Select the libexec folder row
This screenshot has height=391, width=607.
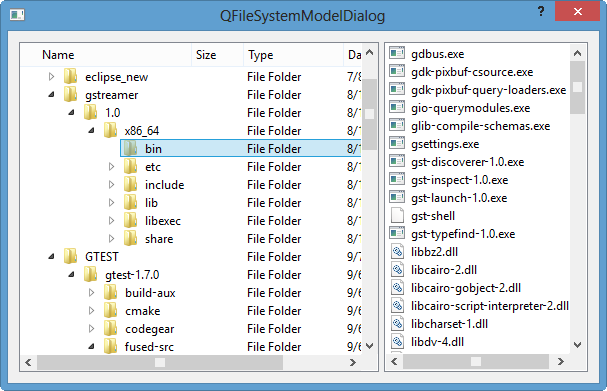[241, 221]
